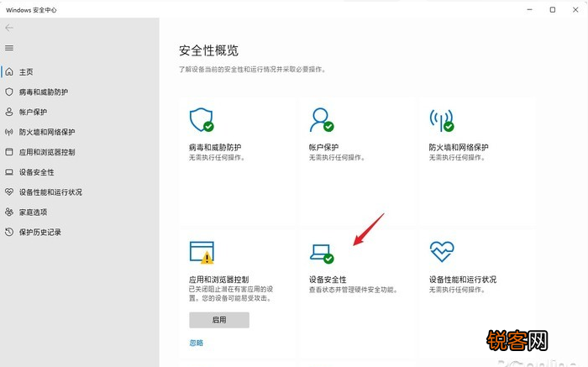Click the history clock icon beside 保护历史记录

9,232
